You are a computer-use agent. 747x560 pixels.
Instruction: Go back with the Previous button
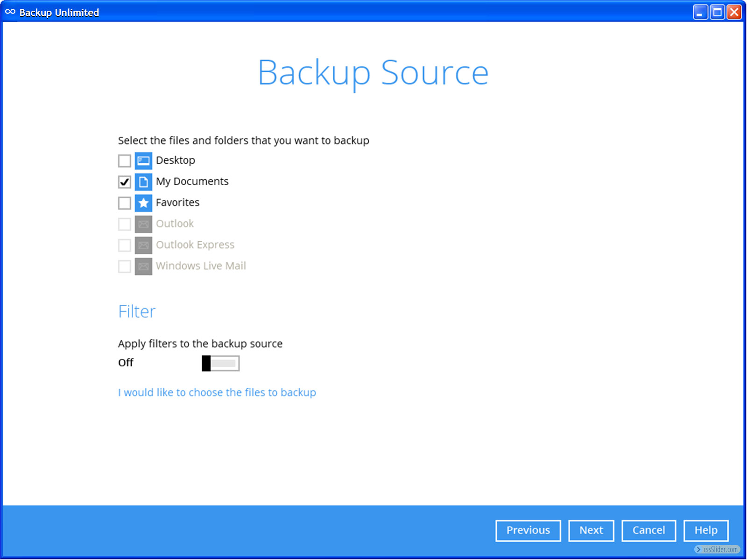528,531
